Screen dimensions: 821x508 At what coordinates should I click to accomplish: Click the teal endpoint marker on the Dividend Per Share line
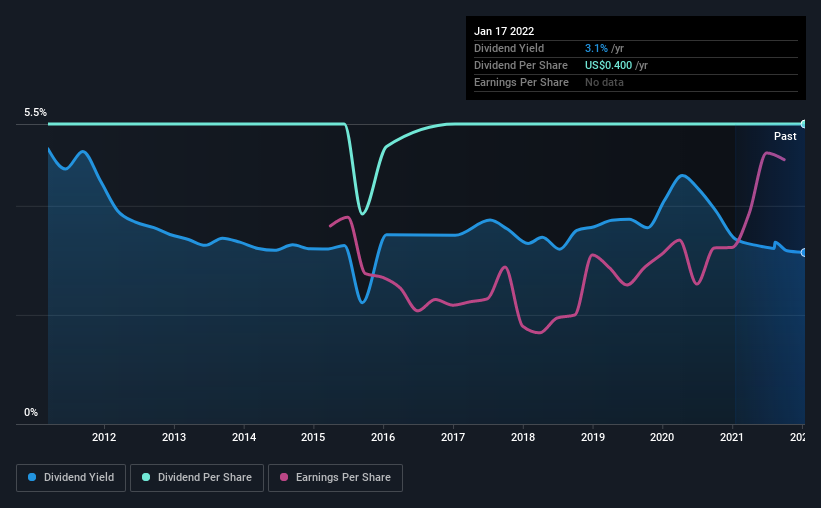(x=803, y=124)
